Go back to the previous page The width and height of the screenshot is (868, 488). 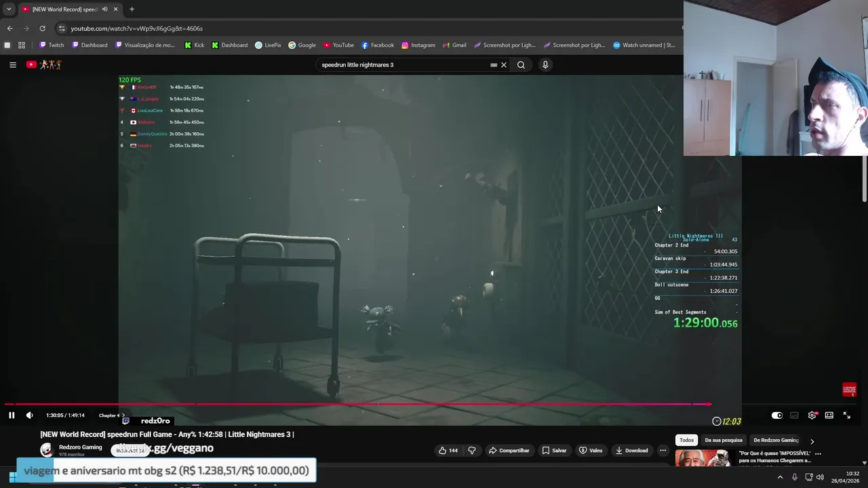(9, 28)
